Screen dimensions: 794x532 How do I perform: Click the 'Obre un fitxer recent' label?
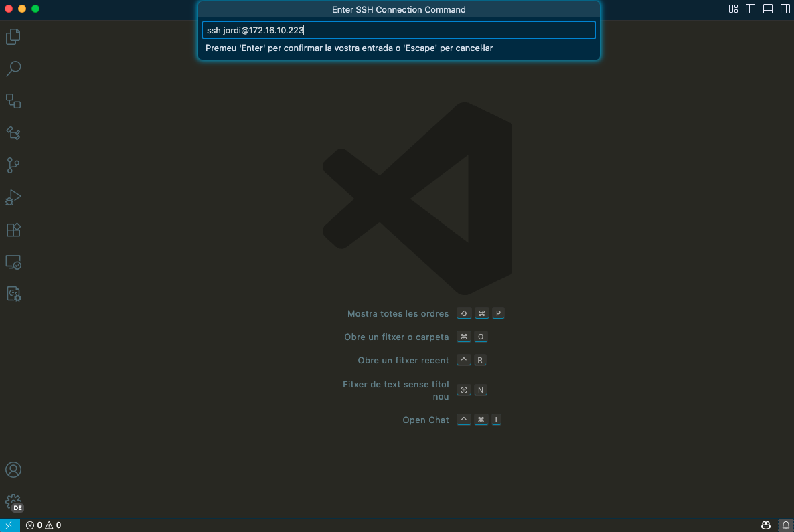pos(403,361)
